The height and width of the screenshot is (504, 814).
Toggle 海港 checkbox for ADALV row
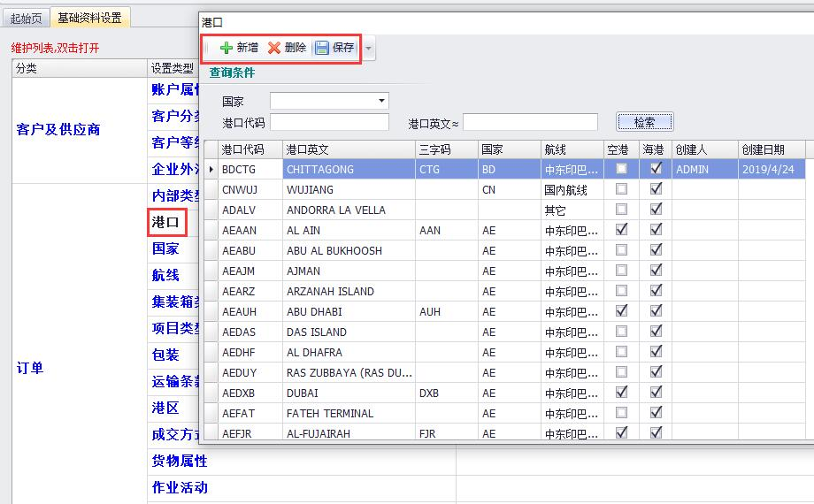tap(657, 210)
